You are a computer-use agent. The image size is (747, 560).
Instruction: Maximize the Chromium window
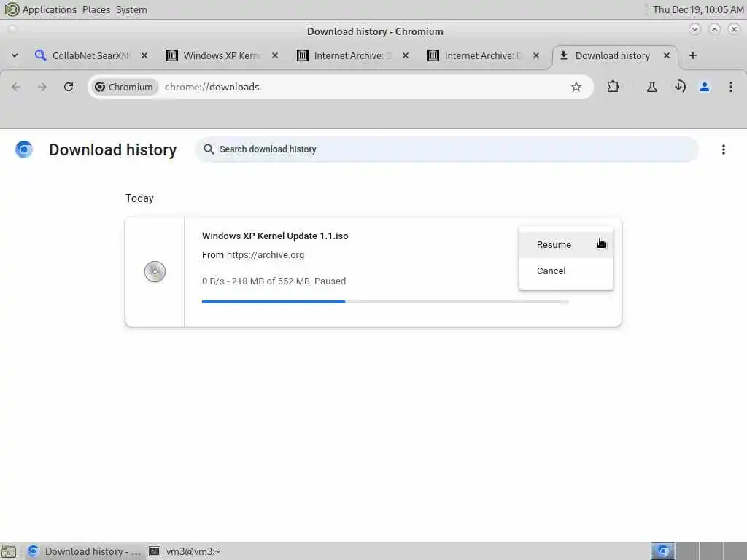tap(714, 29)
